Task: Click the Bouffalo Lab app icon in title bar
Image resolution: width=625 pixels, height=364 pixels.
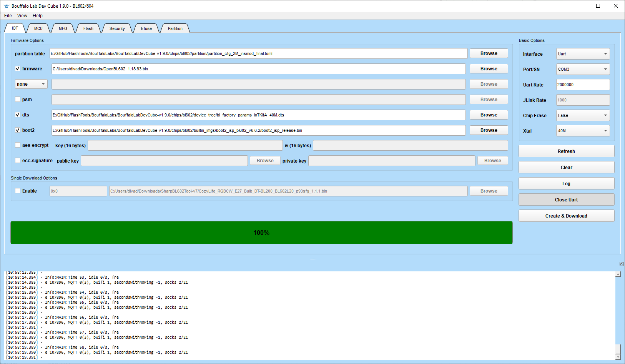Action: click(6, 6)
